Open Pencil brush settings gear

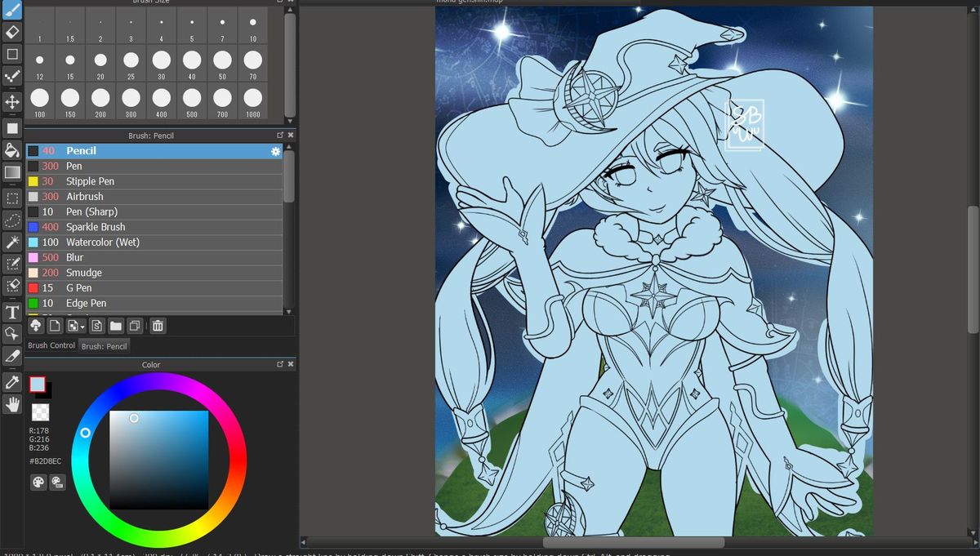[x=276, y=151]
